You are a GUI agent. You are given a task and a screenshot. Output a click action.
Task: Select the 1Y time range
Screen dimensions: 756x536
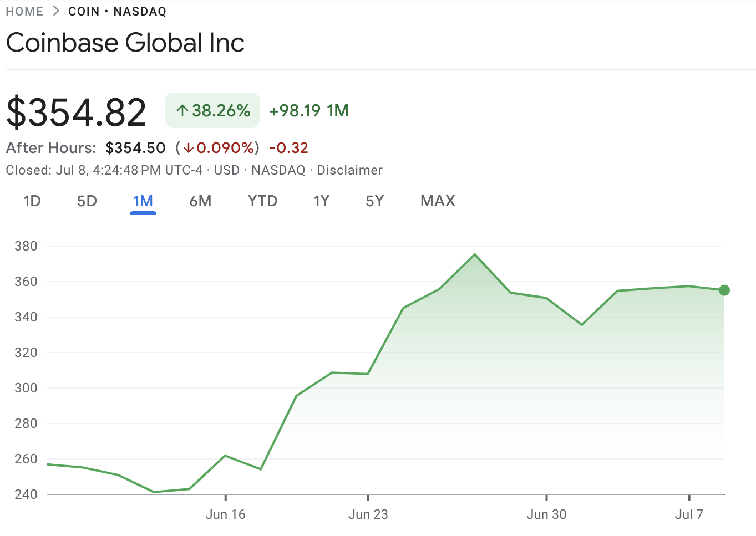[x=322, y=201]
